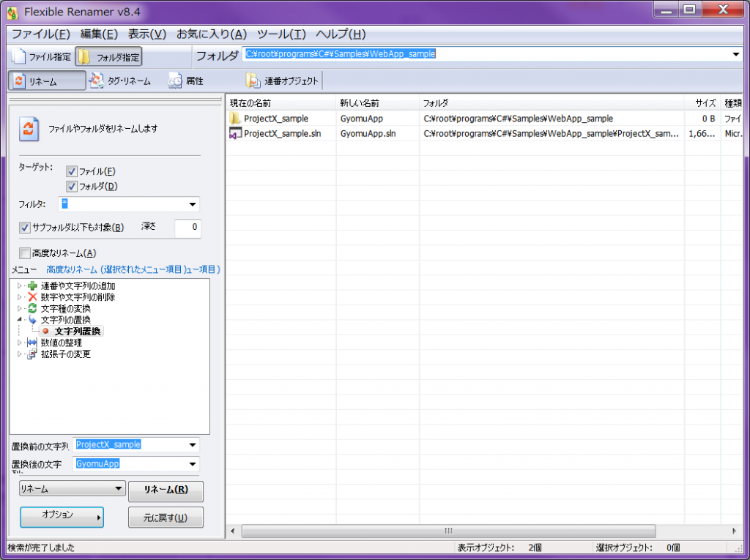
Task: Click the red dot icon beside 文字列置換
Action: (x=45, y=331)
